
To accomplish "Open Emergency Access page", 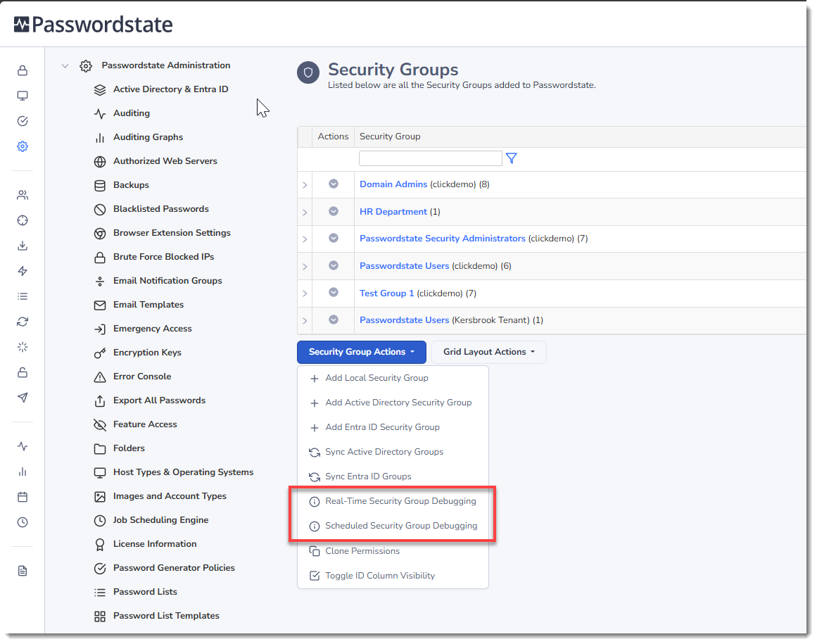I will point(152,329).
